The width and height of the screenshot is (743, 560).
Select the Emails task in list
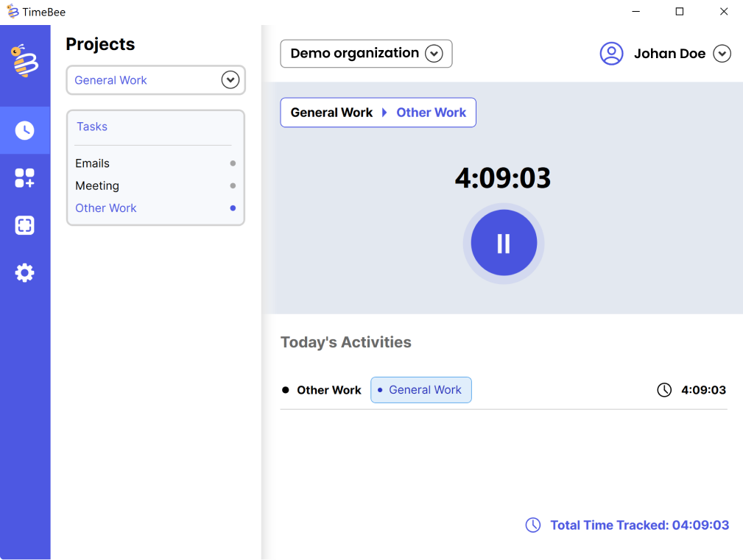pyautogui.click(x=92, y=163)
